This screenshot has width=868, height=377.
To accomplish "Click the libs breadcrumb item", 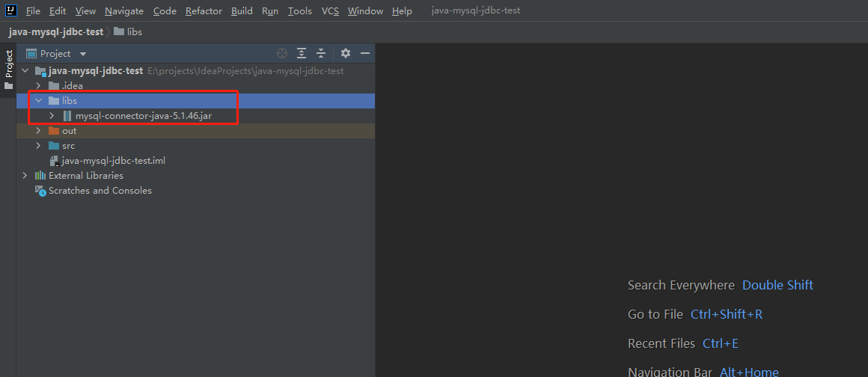I will point(128,32).
